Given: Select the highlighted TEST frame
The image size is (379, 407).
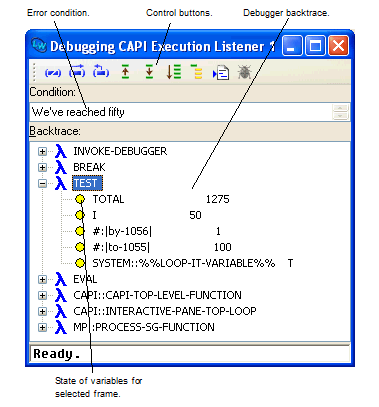Looking at the screenshot, I should pos(87,183).
